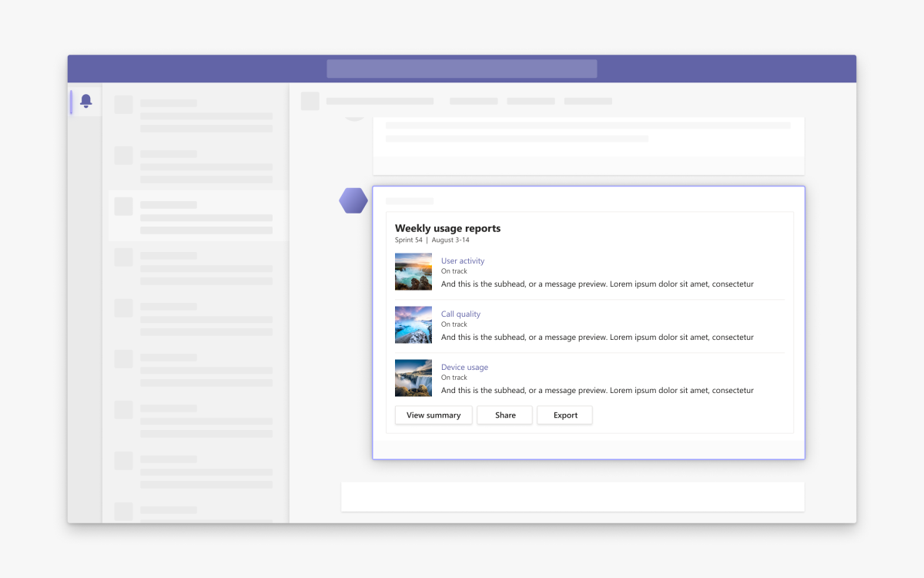Click the View summary button
The height and width of the screenshot is (578, 924).
434,415
